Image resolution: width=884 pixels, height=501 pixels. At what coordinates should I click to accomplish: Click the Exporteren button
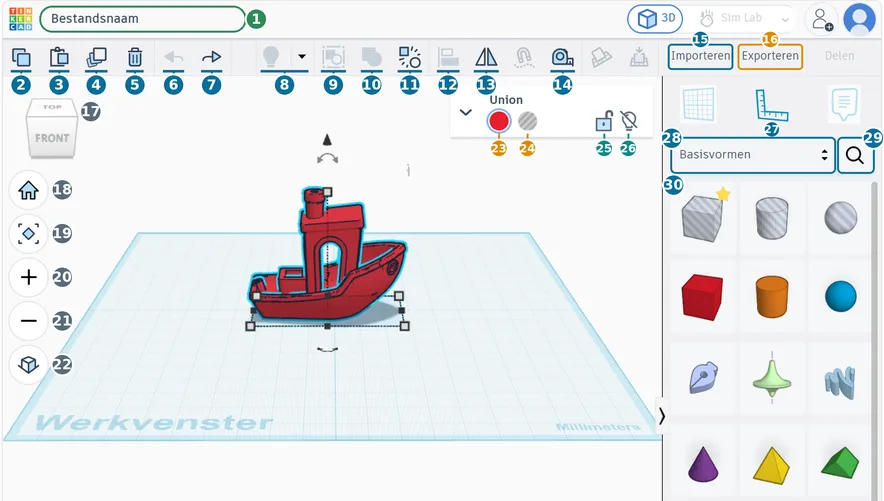click(770, 56)
